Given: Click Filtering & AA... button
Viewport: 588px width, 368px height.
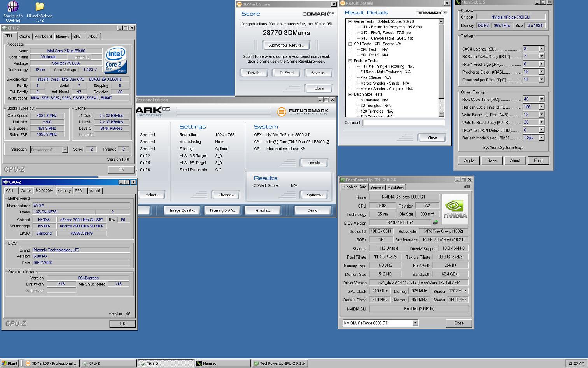Looking at the screenshot, I should click(x=223, y=210).
